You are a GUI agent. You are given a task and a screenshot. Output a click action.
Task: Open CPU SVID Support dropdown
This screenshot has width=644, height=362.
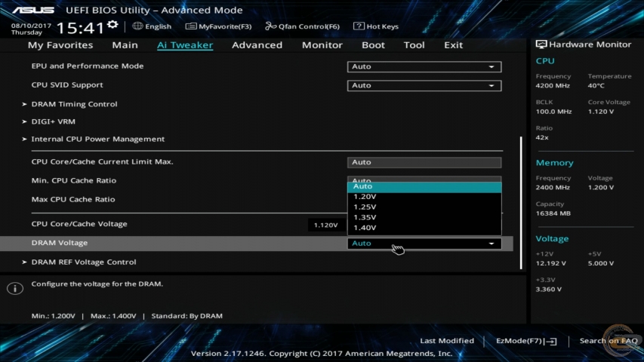424,85
